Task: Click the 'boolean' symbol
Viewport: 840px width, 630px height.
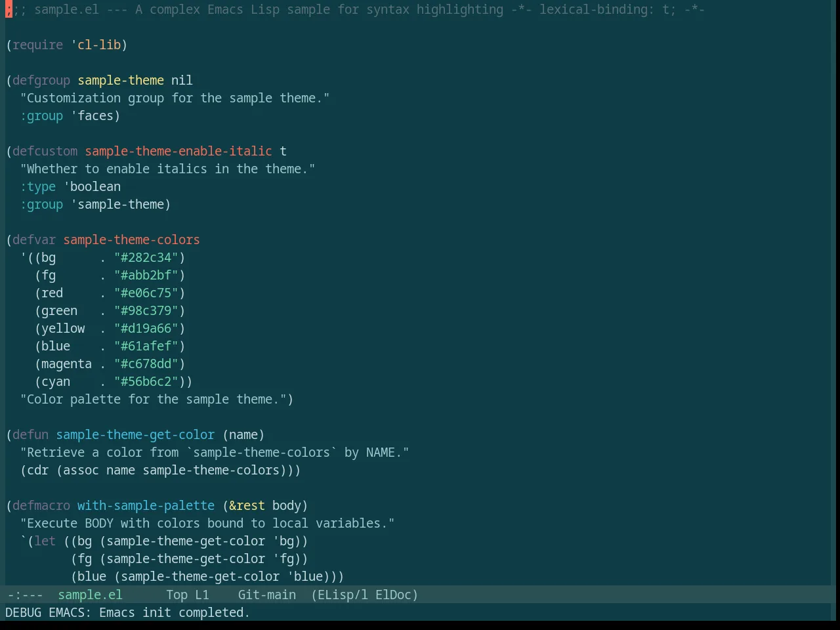Action: (96, 186)
